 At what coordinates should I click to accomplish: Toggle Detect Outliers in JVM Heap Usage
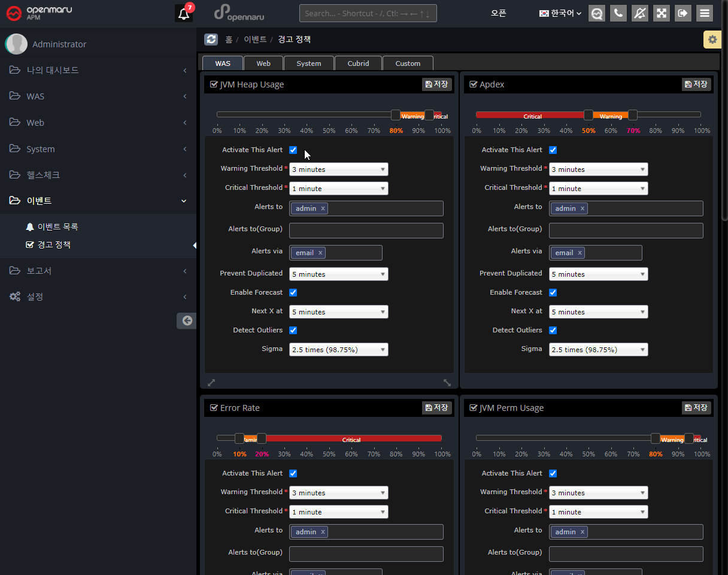pos(293,330)
